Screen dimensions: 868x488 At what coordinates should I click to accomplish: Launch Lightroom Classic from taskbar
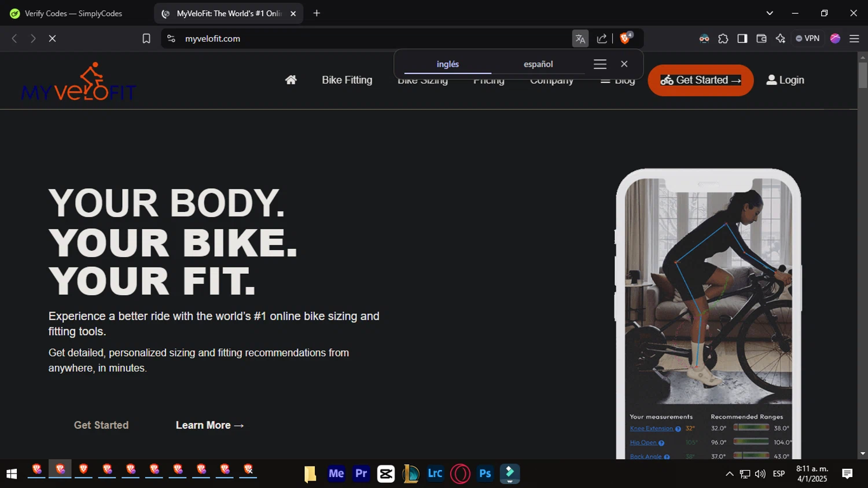click(x=435, y=474)
